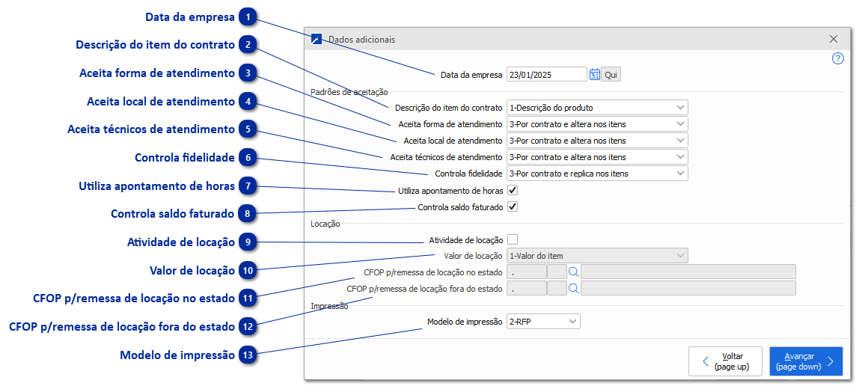Viewport: 868px width, 392px height.
Task: Click numbered callout marker 7
Action: [248, 186]
